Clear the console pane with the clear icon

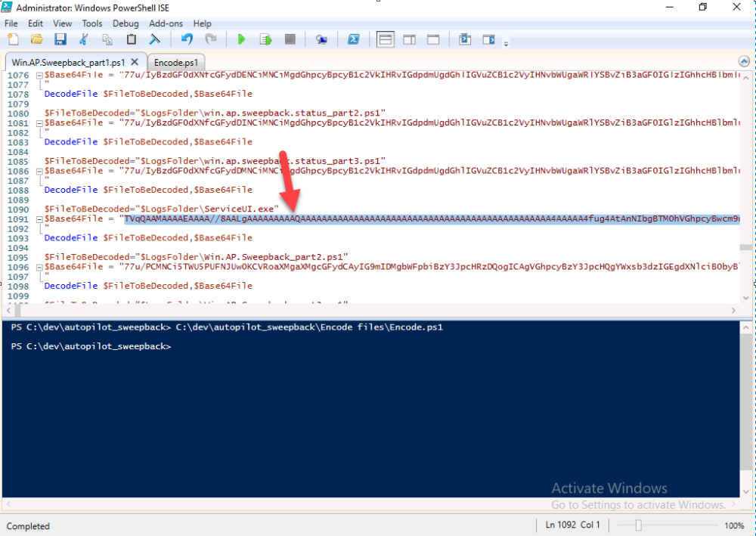(154, 39)
